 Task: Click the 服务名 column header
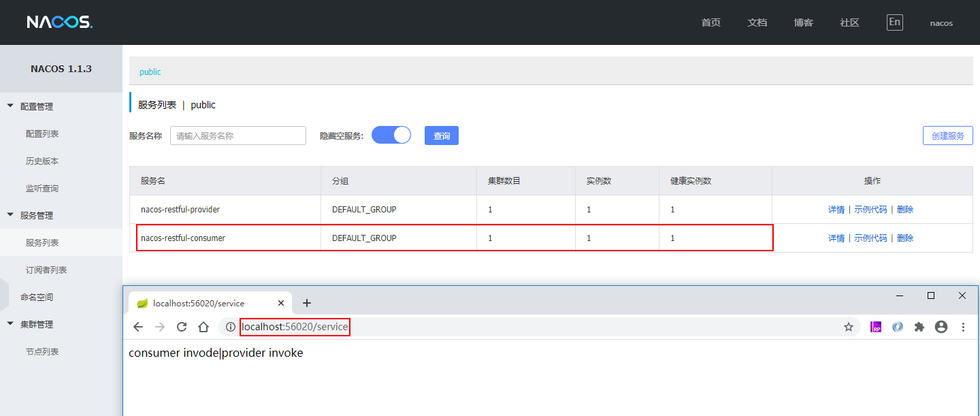(153, 181)
